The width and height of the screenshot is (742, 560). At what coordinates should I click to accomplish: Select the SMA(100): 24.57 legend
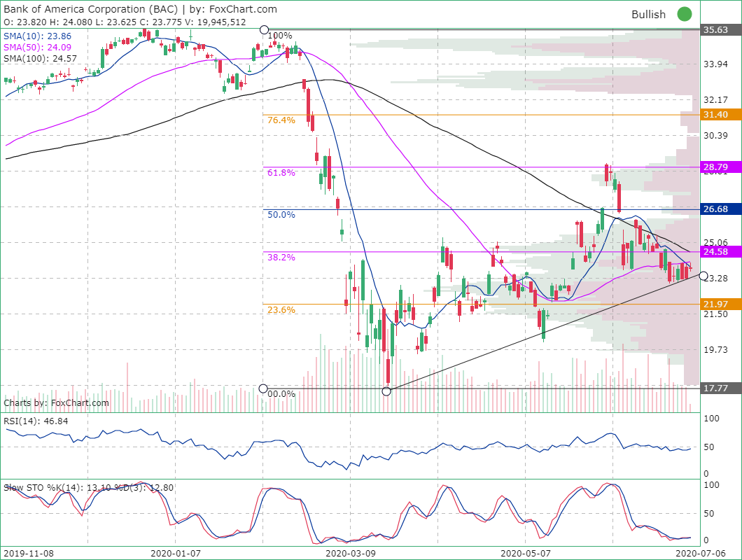click(40, 59)
